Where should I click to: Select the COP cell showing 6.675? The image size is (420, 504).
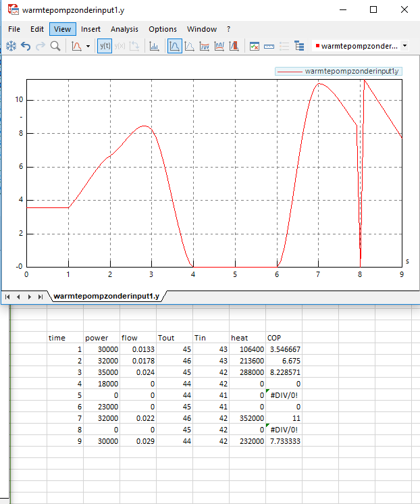283,361
